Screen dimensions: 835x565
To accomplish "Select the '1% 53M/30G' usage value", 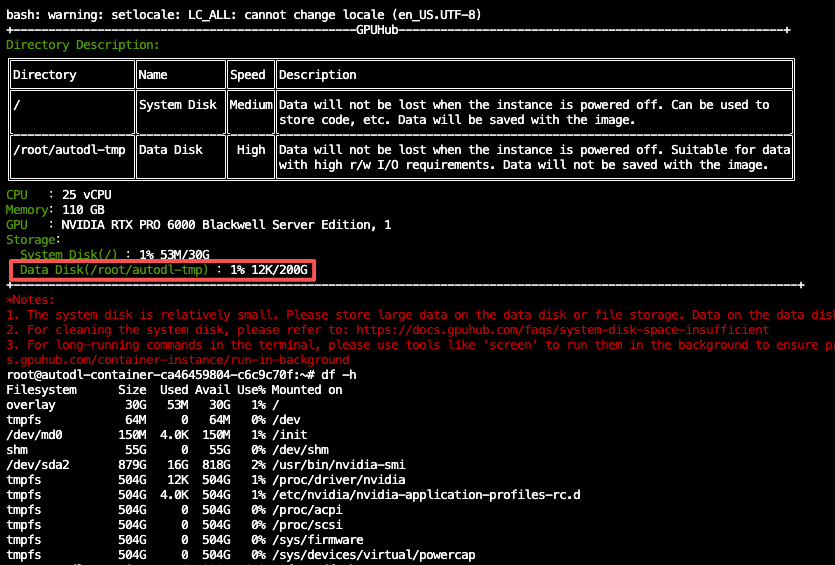I will click(x=174, y=255).
